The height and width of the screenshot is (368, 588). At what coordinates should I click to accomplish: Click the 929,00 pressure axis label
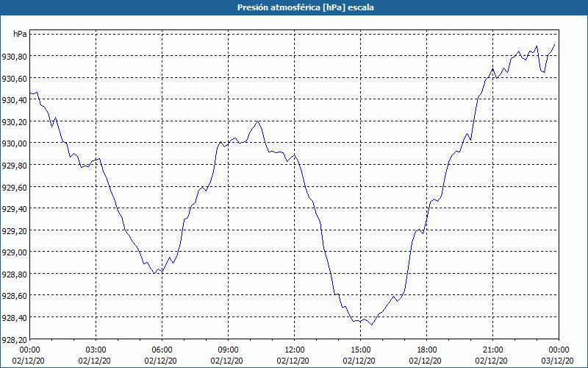(14, 252)
